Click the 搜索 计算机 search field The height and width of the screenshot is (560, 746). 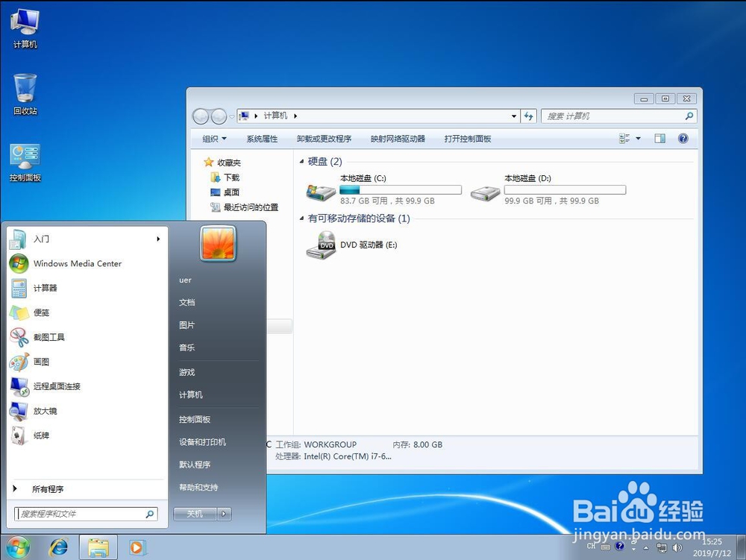point(619,116)
